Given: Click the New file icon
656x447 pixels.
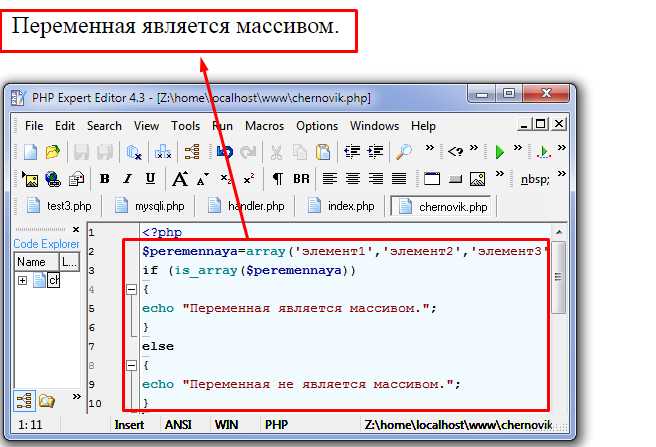Looking at the screenshot, I should [x=30, y=152].
